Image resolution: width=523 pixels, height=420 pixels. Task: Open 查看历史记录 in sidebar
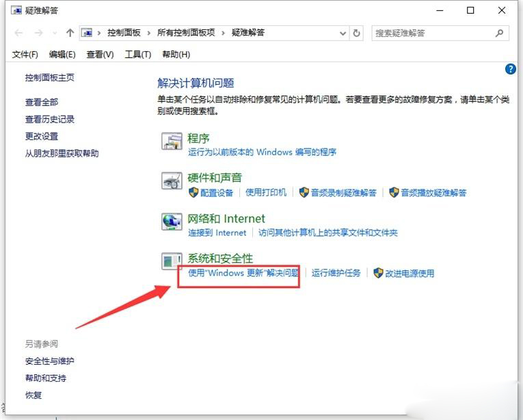pyautogui.click(x=50, y=119)
